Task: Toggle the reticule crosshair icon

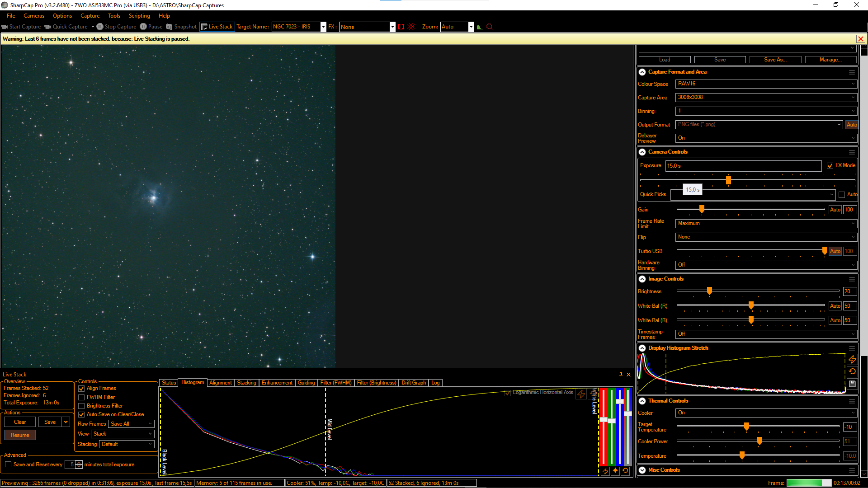Action: coord(411,27)
